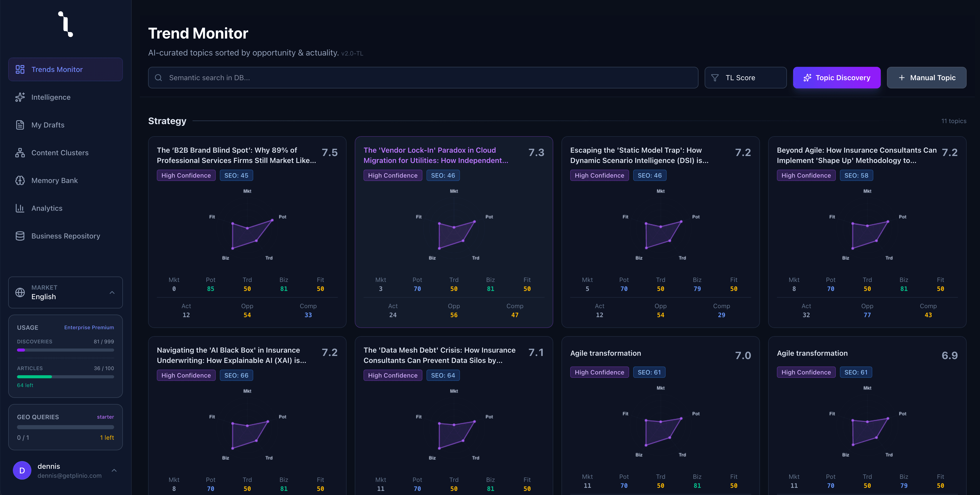Click the My Drafts document icon
The width and height of the screenshot is (980, 495).
coord(20,125)
